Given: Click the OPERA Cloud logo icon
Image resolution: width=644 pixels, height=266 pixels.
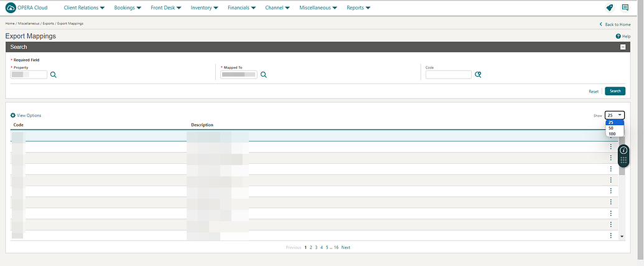Looking at the screenshot, I should click(11, 8).
